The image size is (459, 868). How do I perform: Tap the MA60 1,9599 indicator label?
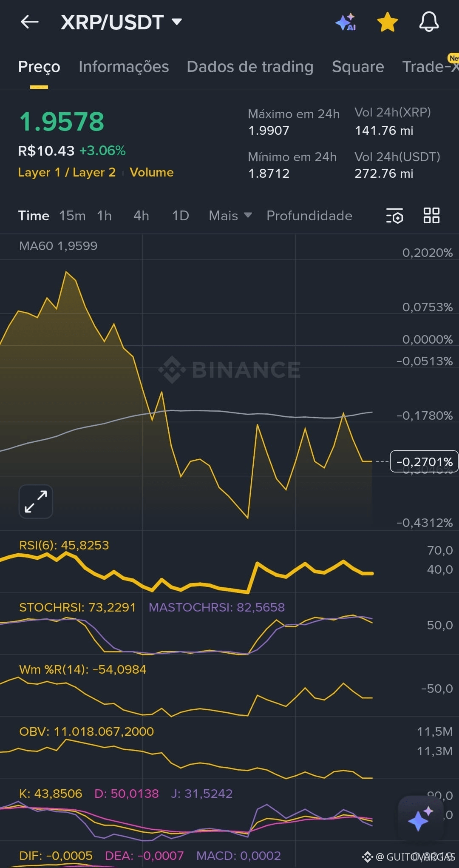click(x=58, y=246)
